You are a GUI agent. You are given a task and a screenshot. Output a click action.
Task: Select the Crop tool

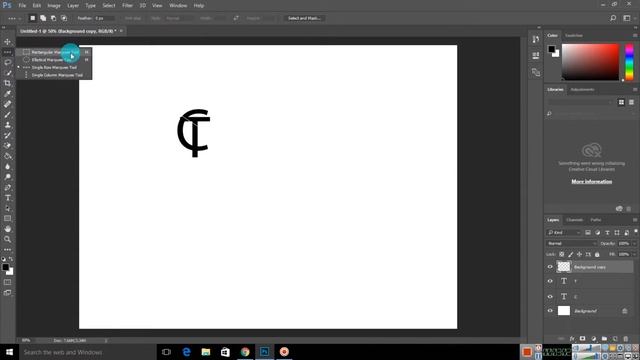(x=7, y=83)
